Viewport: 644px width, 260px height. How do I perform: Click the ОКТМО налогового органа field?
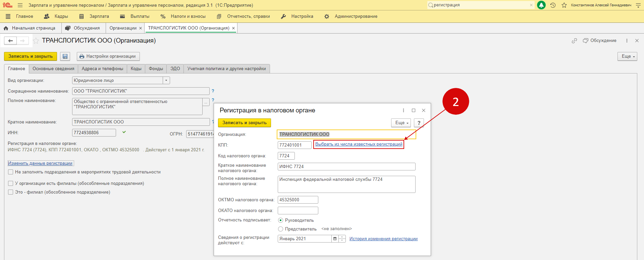[298, 200]
